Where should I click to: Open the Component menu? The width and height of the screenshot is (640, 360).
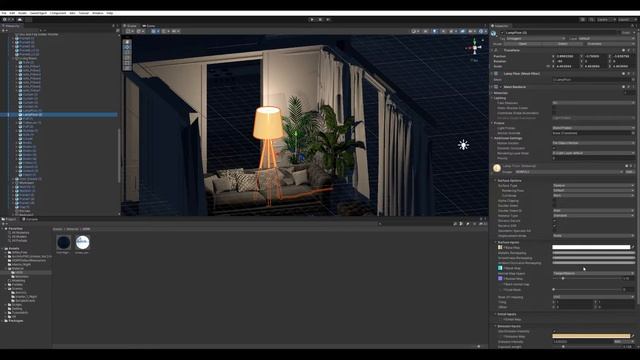pos(58,13)
